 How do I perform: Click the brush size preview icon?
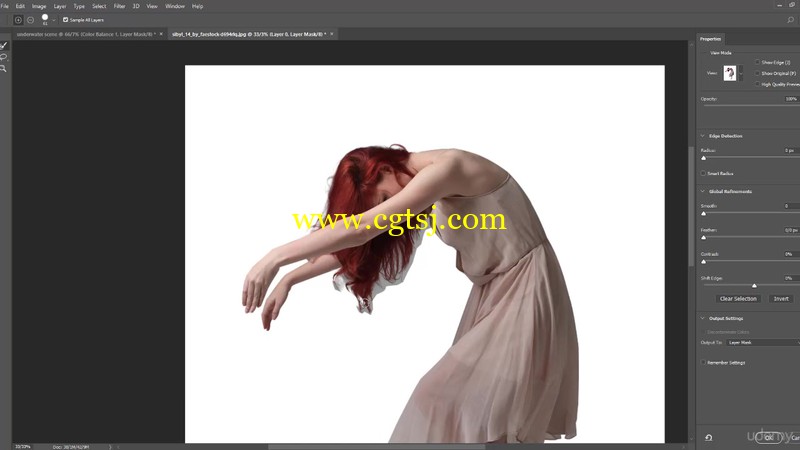click(45, 19)
